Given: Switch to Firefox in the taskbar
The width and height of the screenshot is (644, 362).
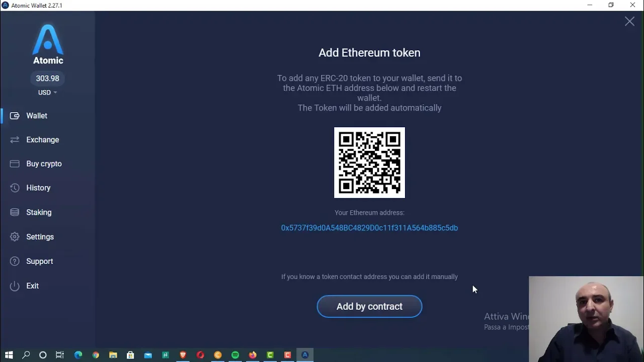Looking at the screenshot, I should point(253,355).
